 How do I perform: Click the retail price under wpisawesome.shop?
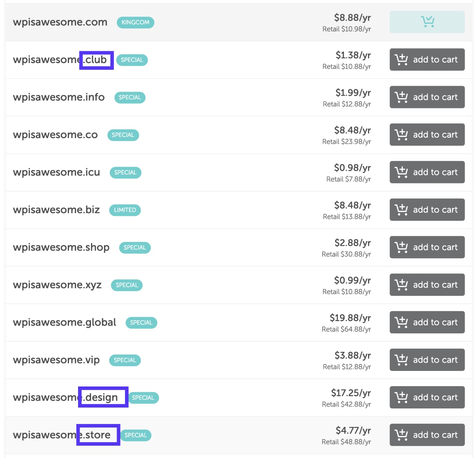pos(347,254)
